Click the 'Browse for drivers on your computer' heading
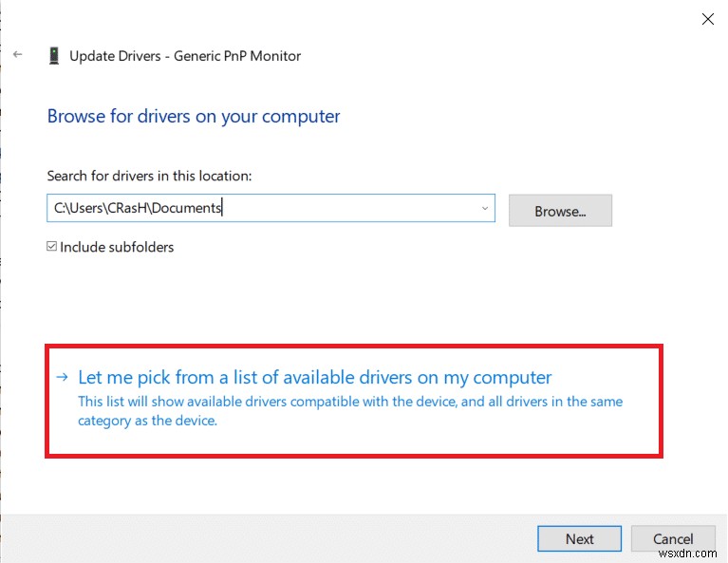The image size is (728, 563). 194,117
